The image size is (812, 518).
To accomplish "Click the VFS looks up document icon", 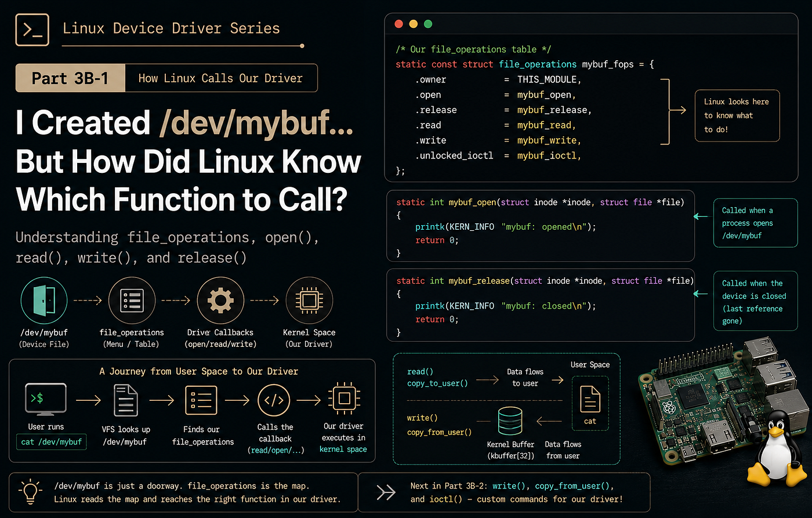I will 126,400.
